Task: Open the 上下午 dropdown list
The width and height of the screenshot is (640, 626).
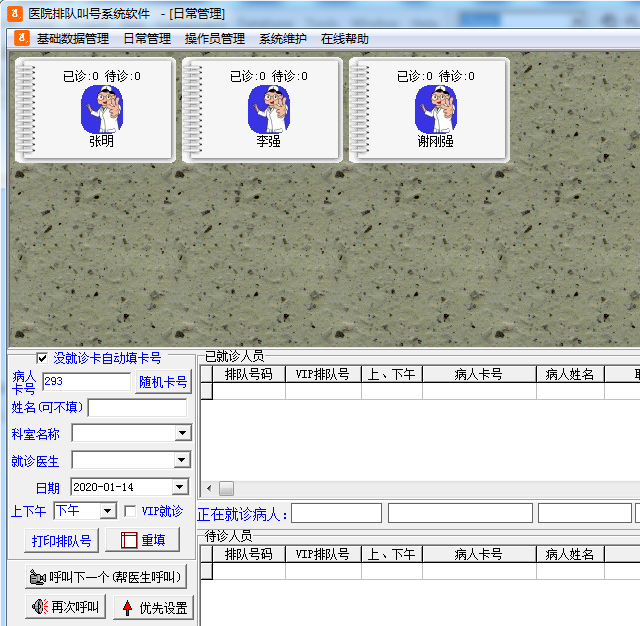Action: tap(108, 511)
